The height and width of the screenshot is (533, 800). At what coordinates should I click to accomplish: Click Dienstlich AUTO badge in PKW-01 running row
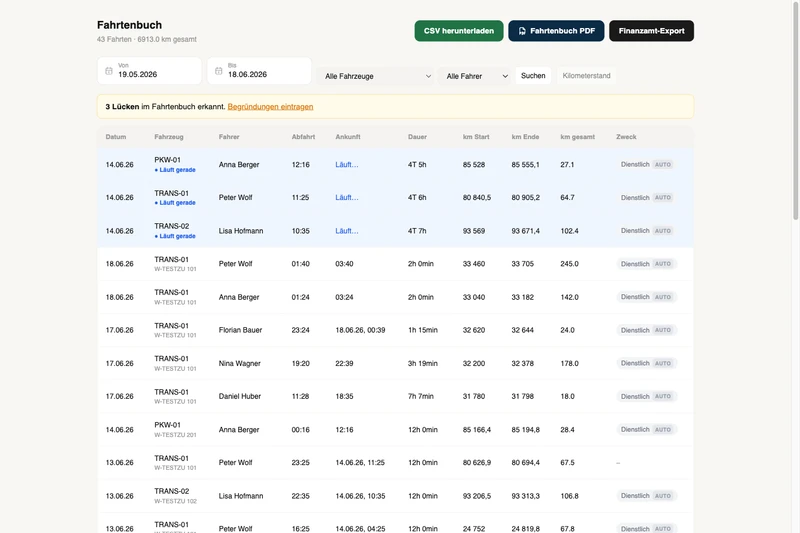click(646, 164)
